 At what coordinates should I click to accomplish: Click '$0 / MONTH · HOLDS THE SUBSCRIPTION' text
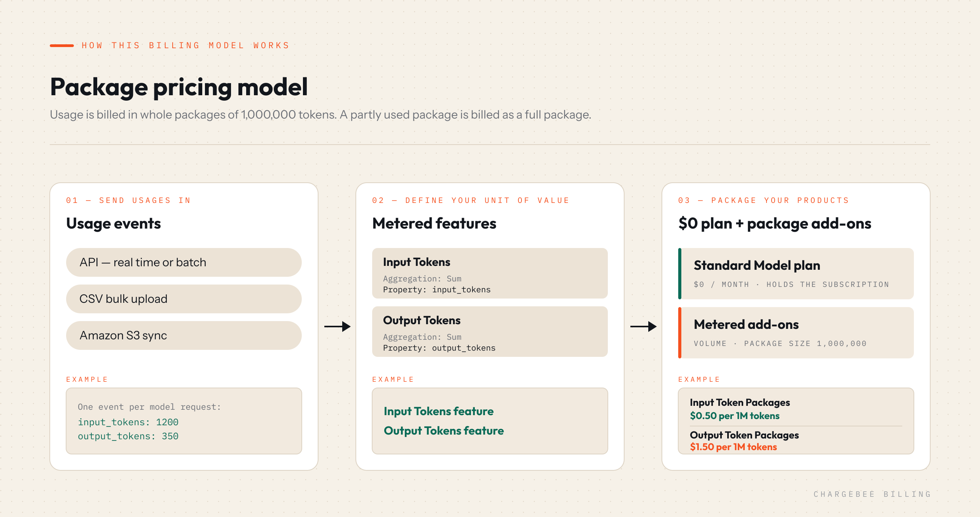coord(791,285)
